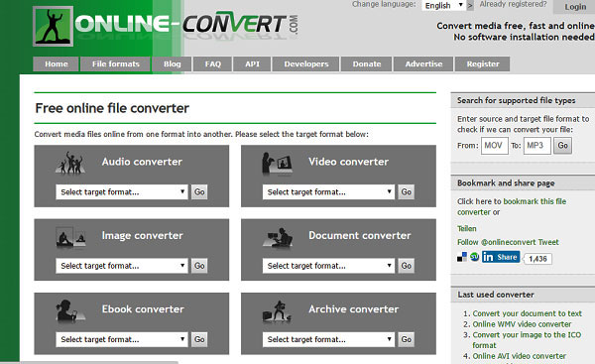This screenshot has width=595, height=364.
Task: Click the Image converter icon
Action: point(70,237)
